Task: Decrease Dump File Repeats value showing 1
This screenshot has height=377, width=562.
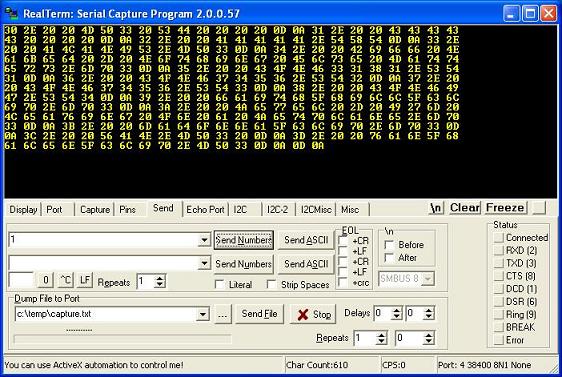Action: (382, 342)
